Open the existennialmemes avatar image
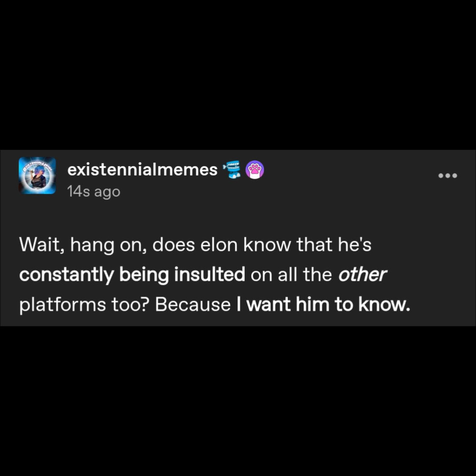 point(37,176)
